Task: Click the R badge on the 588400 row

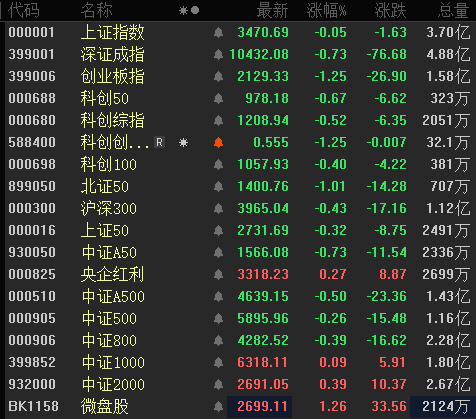Action: (159, 142)
